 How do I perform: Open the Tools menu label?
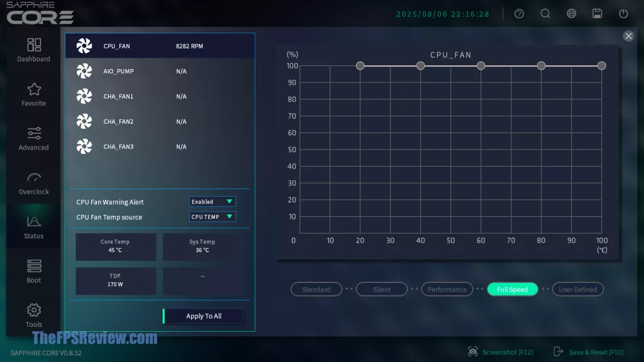point(34,324)
